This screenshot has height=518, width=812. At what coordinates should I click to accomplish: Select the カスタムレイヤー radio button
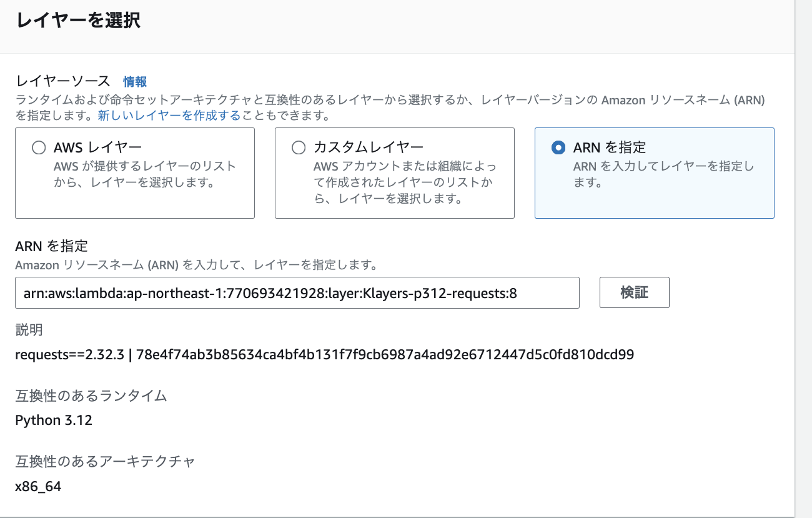(299, 147)
